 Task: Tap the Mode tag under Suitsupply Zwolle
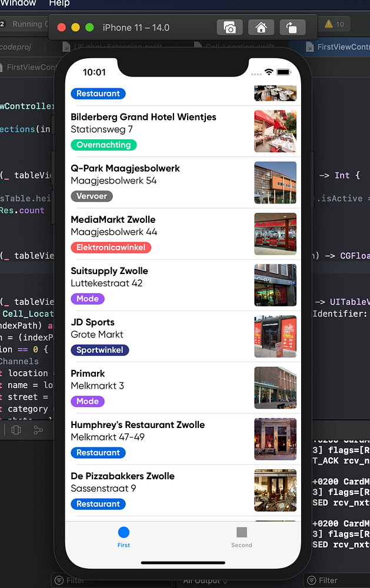[88, 299]
